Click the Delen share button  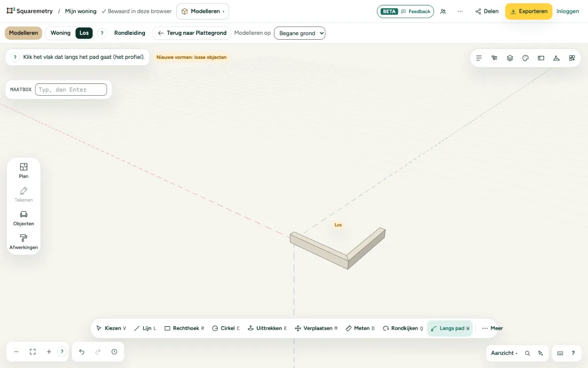point(487,11)
